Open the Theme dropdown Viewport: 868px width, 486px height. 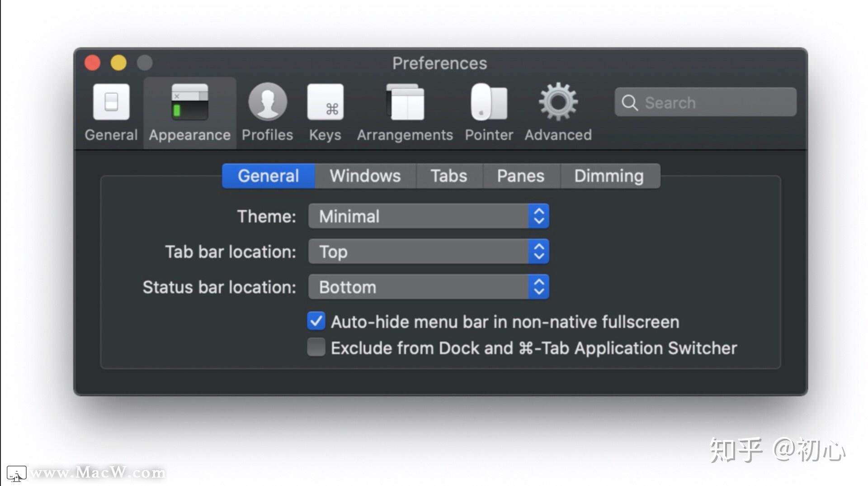pos(538,217)
